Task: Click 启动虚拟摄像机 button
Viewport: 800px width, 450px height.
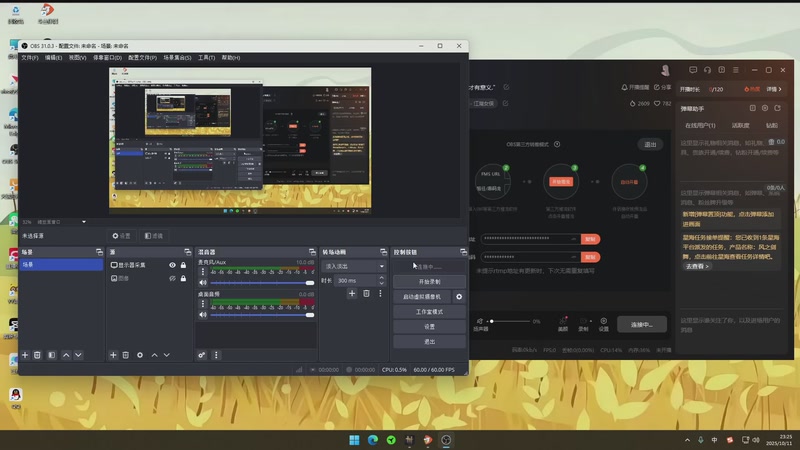Action: 422,296
